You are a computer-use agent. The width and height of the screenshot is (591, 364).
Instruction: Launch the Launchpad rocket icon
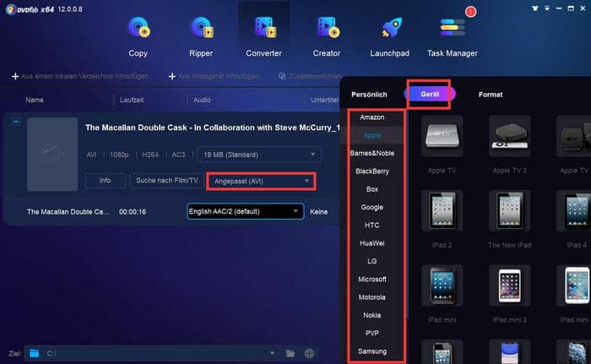(391, 28)
